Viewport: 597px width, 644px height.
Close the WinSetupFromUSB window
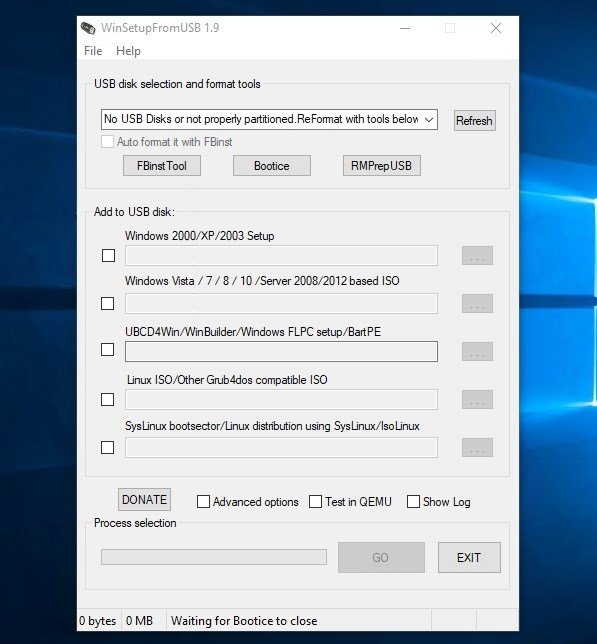(x=496, y=28)
